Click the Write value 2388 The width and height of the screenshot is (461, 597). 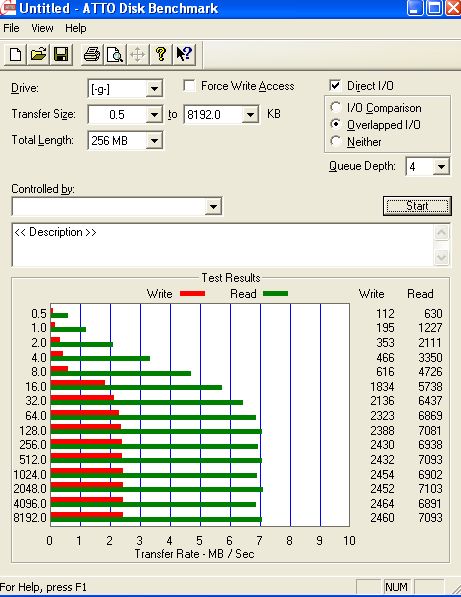(382, 431)
